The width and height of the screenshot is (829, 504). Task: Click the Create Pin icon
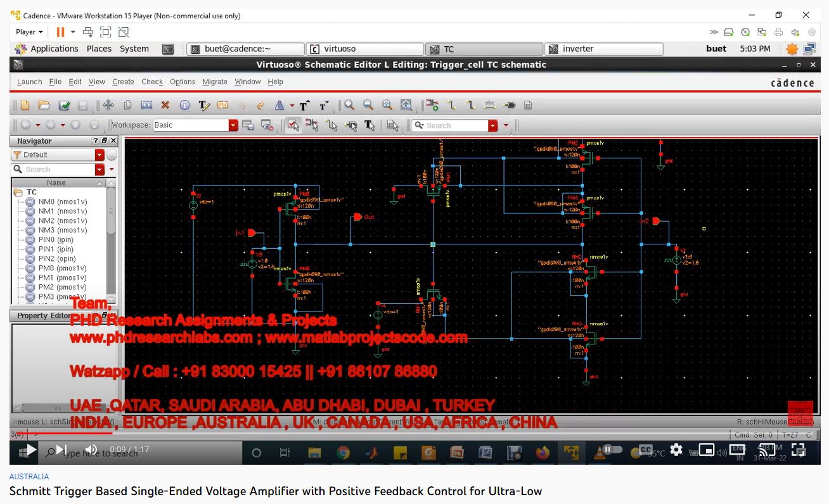(x=510, y=106)
